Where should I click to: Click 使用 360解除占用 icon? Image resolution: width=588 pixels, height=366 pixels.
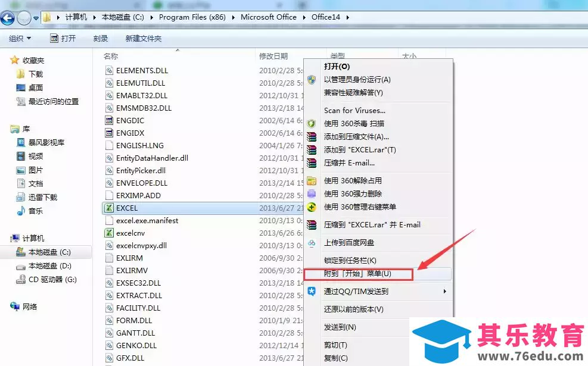tap(311, 181)
